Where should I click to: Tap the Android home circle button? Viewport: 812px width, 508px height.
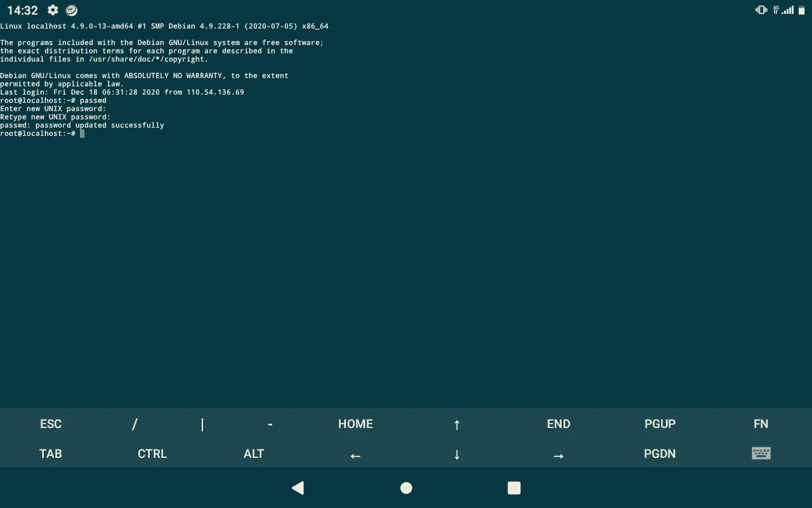[x=407, y=488]
